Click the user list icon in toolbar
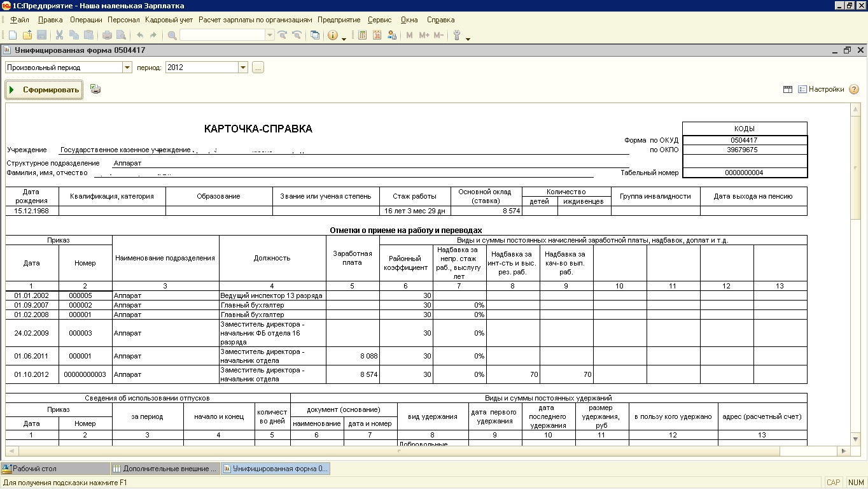 click(391, 35)
